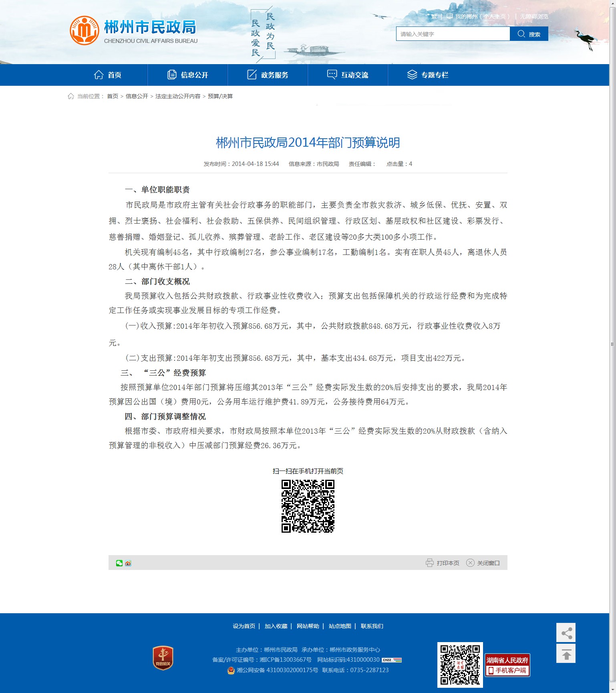Go to 首页 in the breadcrumb
616x693 pixels.
coord(113,96)
